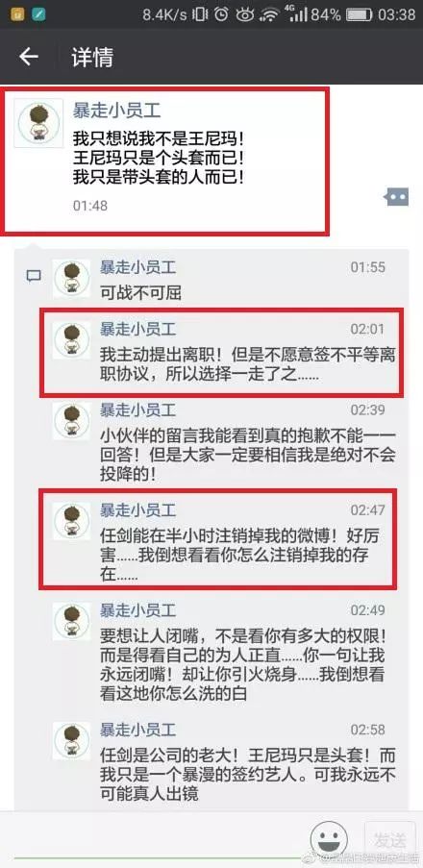Open the post author's avatar at top

click(38, 123)
